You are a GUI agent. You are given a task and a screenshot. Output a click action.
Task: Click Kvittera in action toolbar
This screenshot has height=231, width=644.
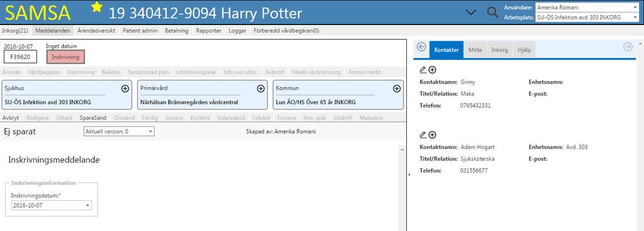point(200,118)
